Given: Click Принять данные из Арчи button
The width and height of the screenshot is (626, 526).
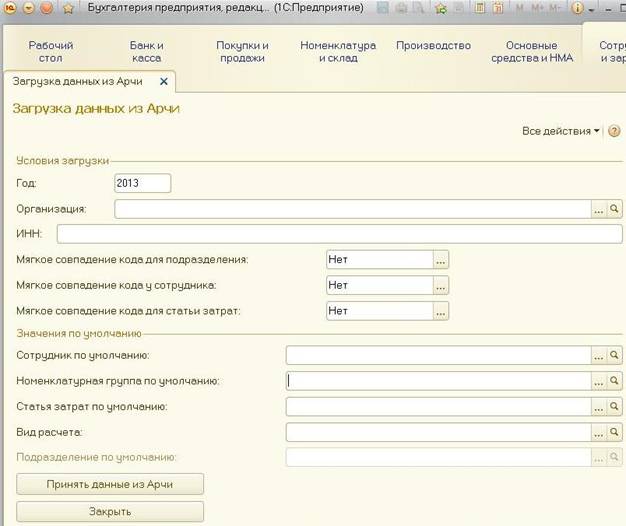Looking at the screenshot, I should (110, 484).
